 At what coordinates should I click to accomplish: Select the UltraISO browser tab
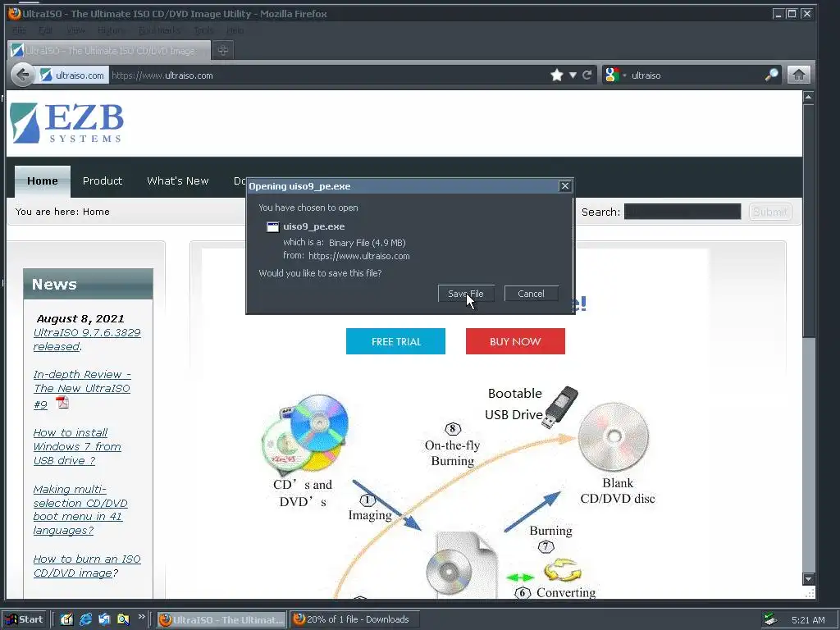pos(109,50)
